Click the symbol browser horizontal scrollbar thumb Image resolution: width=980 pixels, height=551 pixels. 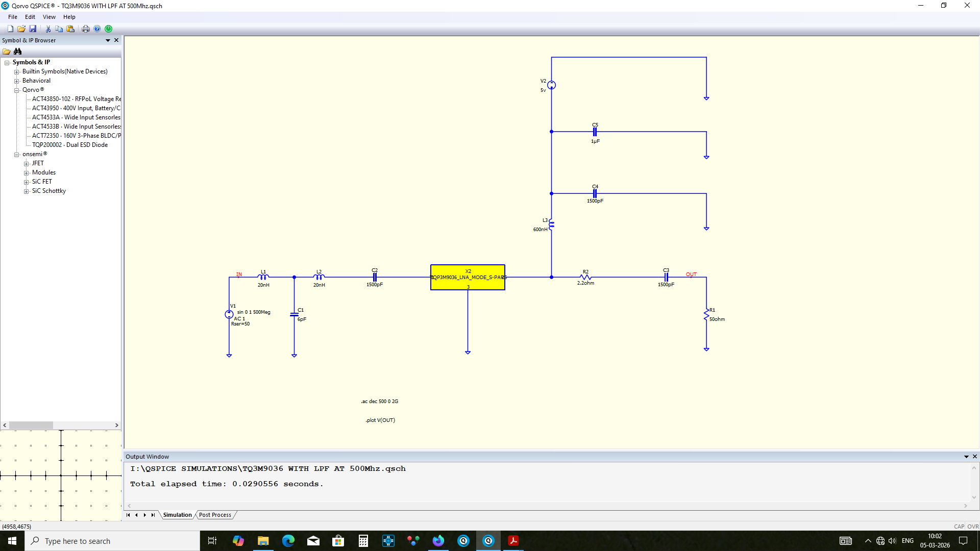[x=31, y=425]
